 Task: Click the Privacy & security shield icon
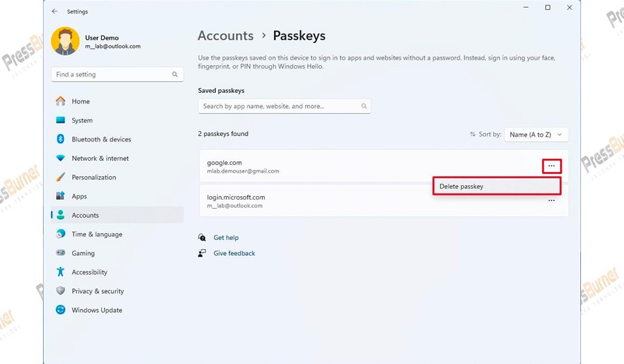coord(60,291)
